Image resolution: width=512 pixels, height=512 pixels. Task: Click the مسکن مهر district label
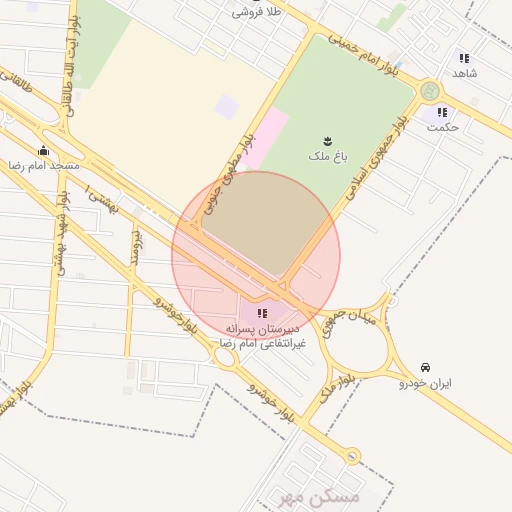[320, 498]
